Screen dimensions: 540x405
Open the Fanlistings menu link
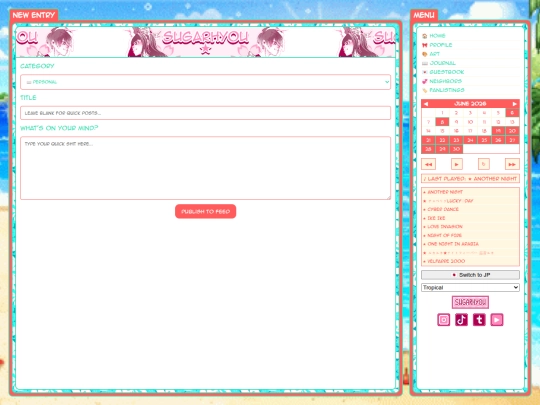point(447,90)
